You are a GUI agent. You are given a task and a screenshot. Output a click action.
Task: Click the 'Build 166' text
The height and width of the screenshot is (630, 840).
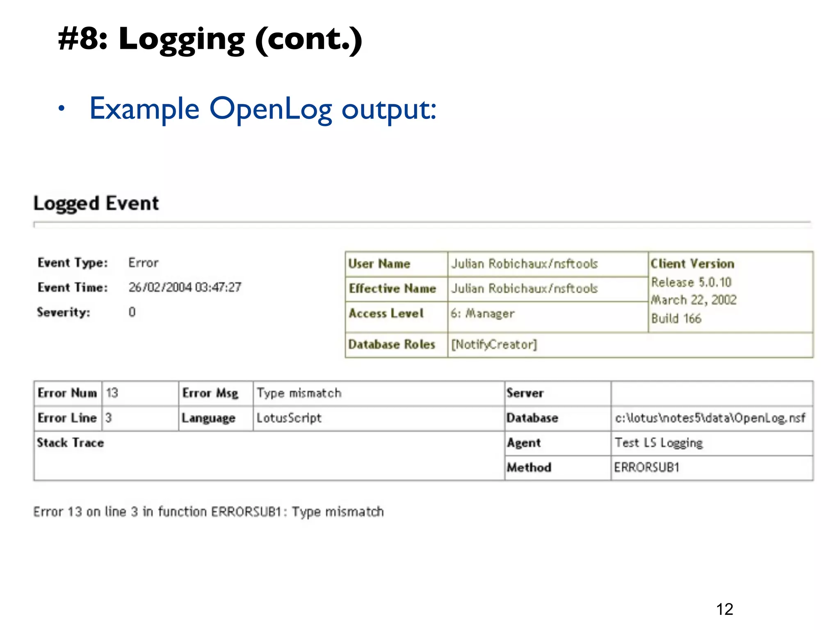click(x=676, y=319)
